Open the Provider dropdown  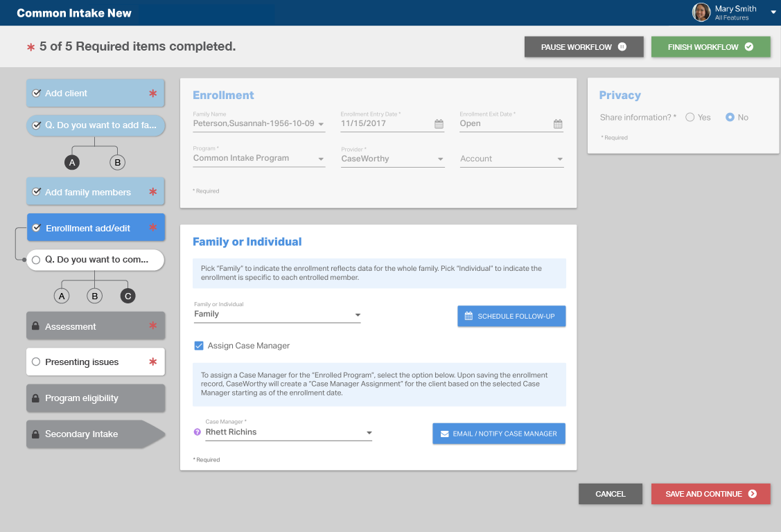392,159
